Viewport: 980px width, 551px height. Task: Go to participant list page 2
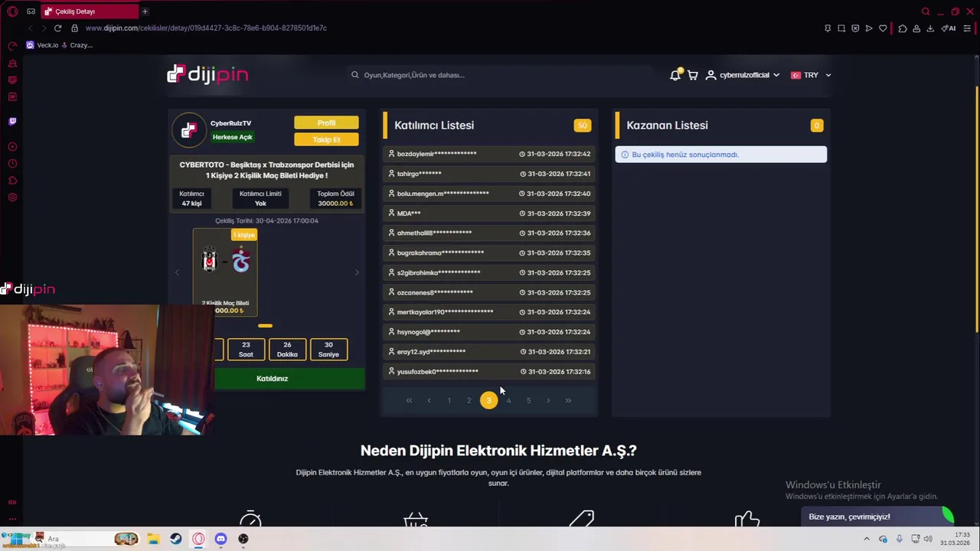469,400
